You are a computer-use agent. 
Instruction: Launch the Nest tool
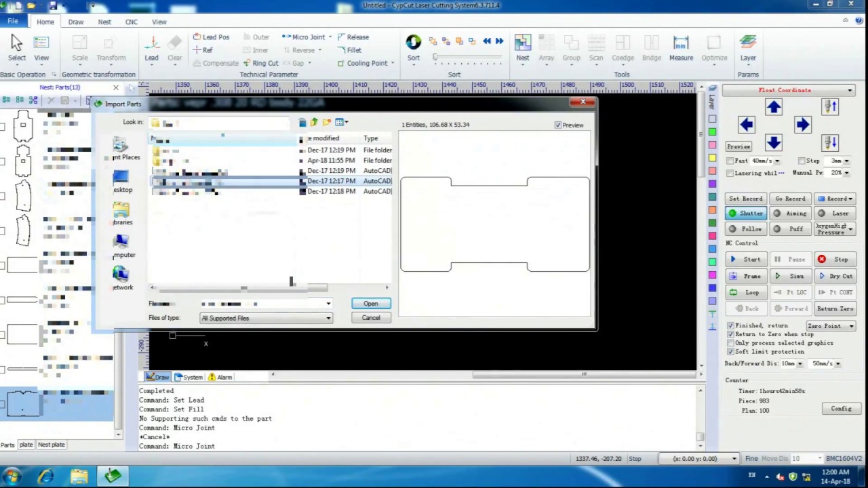523,48
